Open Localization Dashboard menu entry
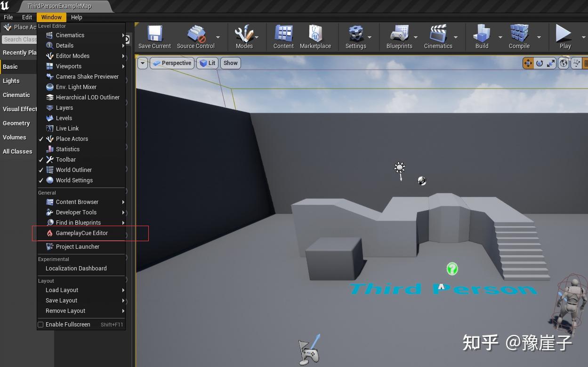This screenshot has width=588, height=367. click(81, 269)
